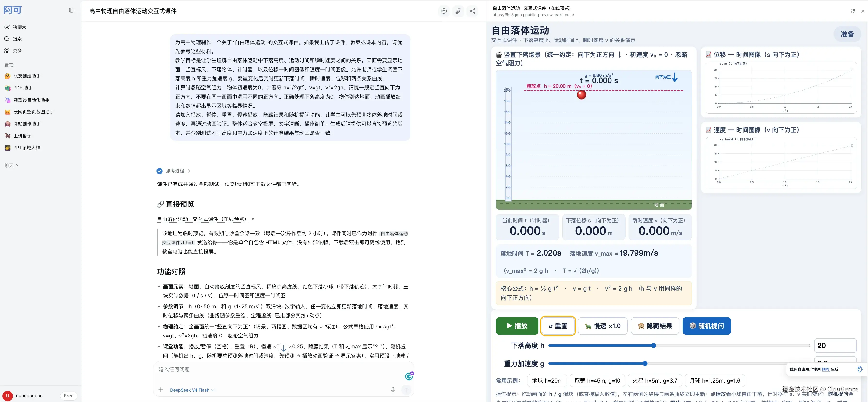Click the 当前时间 t（计时器）readout card
Image resolution: width=868 pixels, height=402 pixels.
coord(527,227)
